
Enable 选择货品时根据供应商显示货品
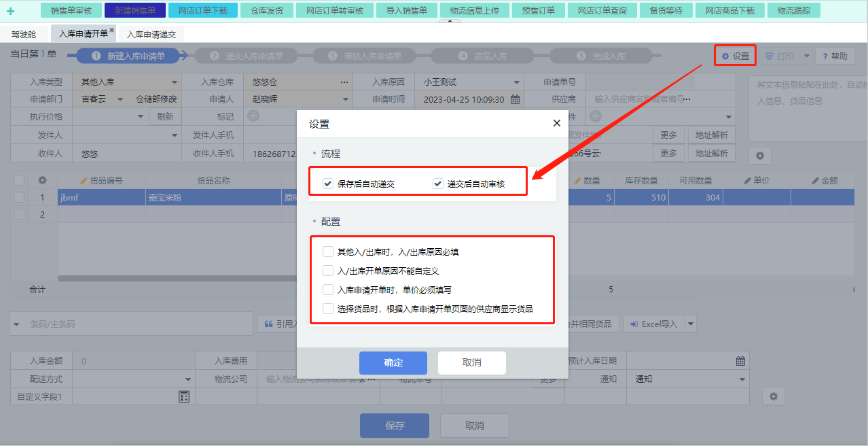click(328, 309)
